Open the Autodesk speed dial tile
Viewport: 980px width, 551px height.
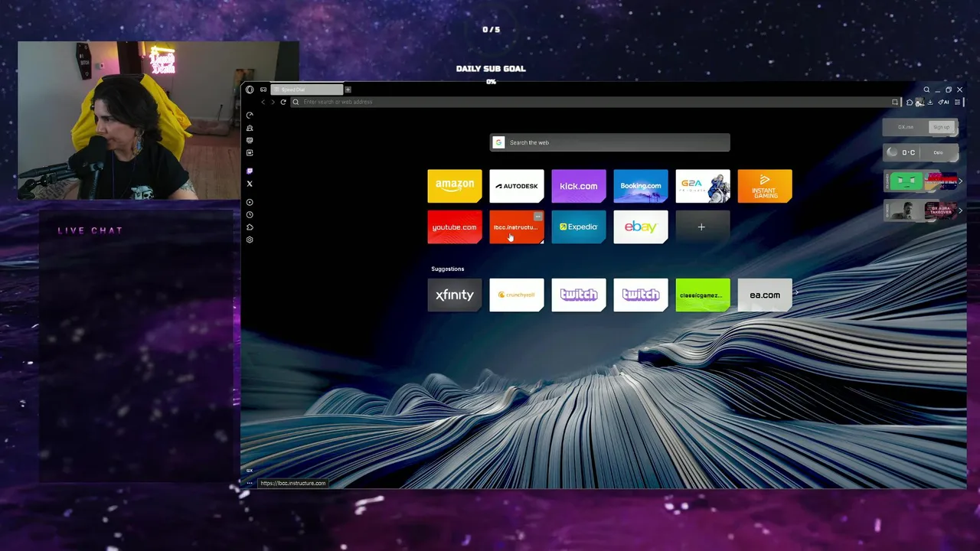point(517,186)
